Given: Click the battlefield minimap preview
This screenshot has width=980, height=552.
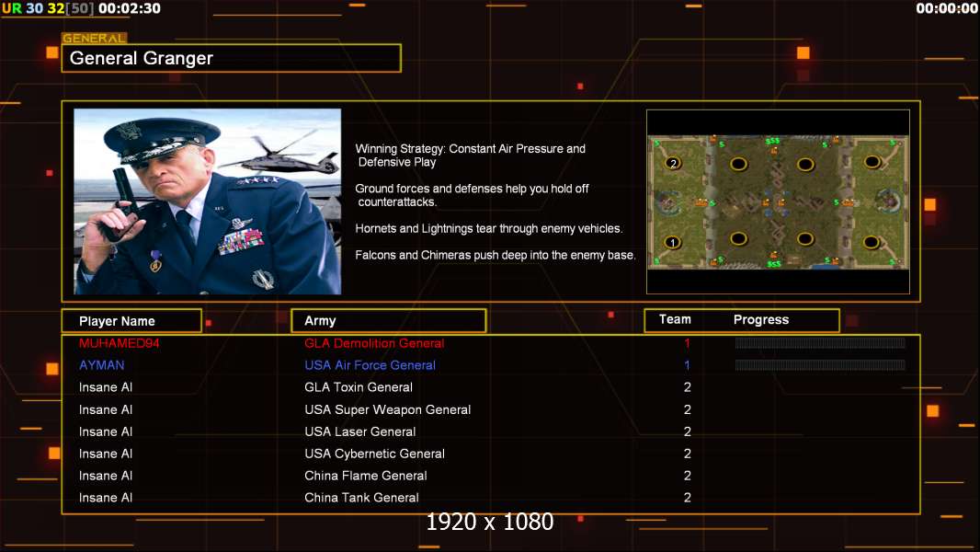Looking at the screenshot, I should [x=778, y=202].
